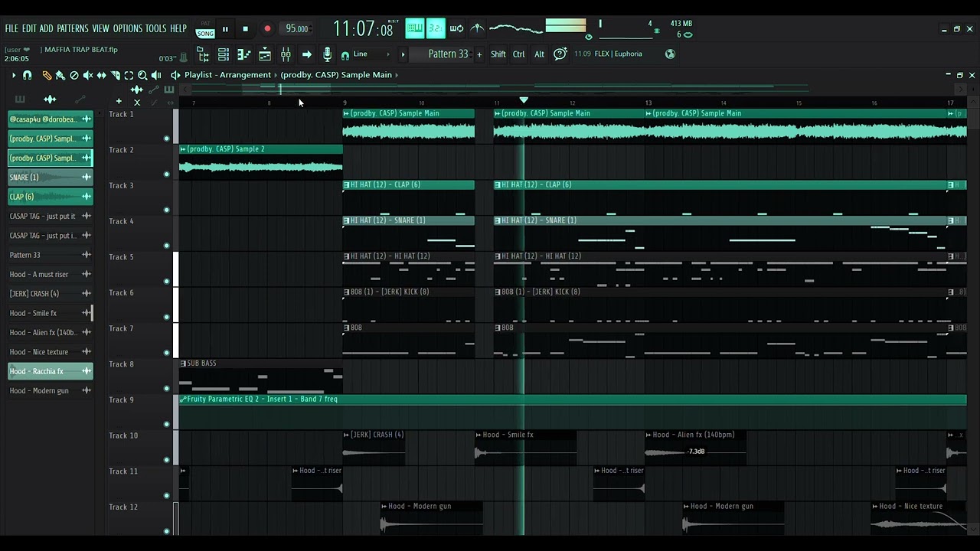This screenshot has height=551, width=980.
Task: Open menu of Fruity Parametric EQ 2 automation clip
Action: tap(183, 399)
